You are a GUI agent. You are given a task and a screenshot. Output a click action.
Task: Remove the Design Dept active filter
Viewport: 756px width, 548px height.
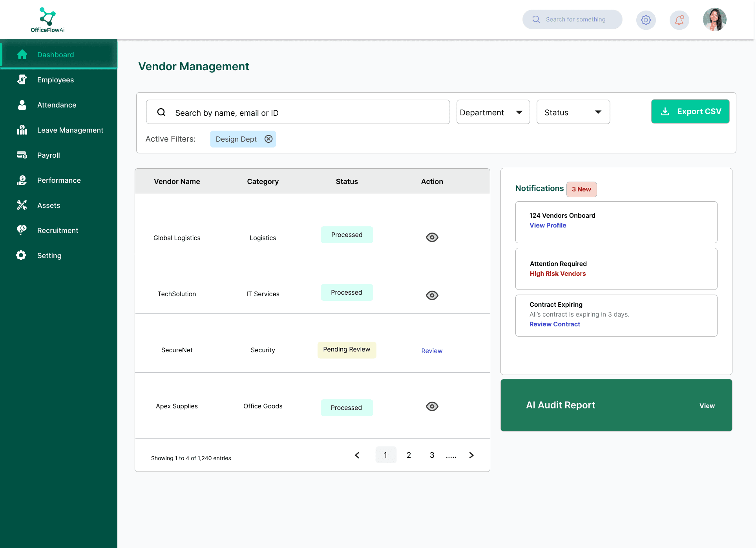click(268, 139)
